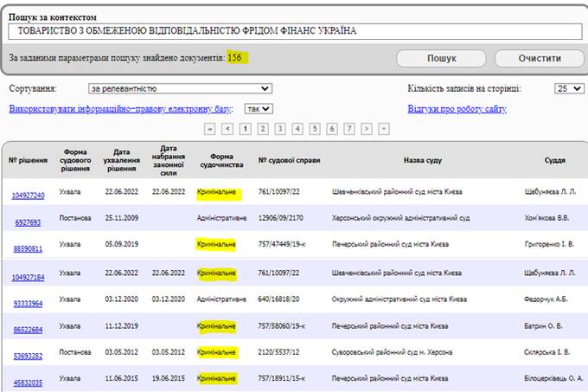Click the Пошук search button
Screen dimensions: 588x392
[441, 59]
